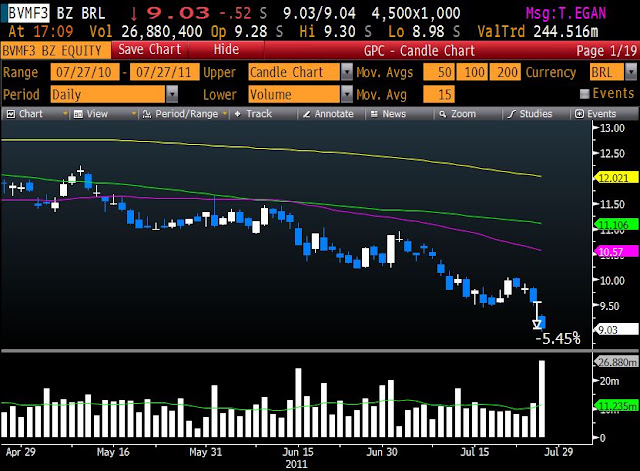Open the Chart toolbar icon
This screenshot has height=471, width=640.
coord(11,114)
